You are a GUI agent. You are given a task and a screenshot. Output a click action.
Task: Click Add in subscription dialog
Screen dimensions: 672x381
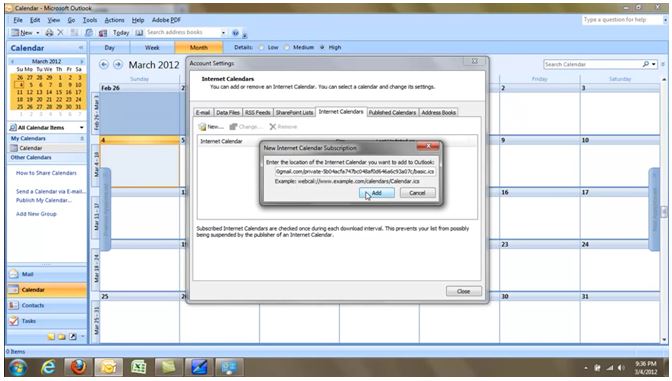point(377,193)
